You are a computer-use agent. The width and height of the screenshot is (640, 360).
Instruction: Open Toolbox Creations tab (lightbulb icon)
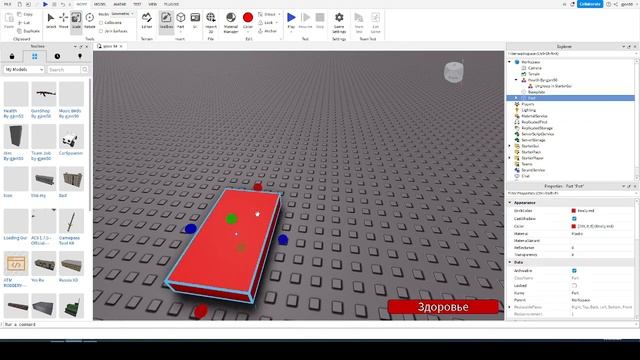[80, 56]
